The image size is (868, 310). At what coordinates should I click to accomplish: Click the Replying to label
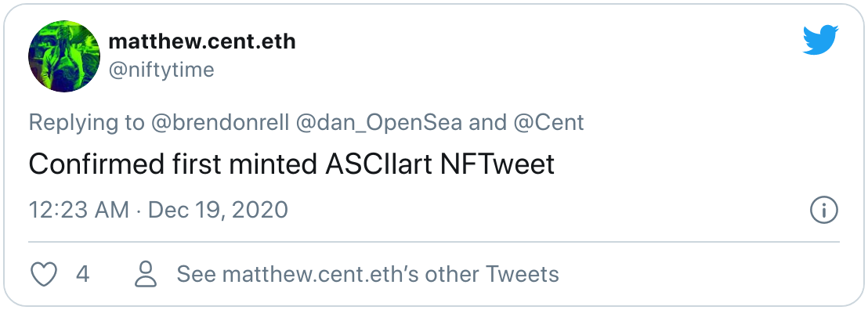[86, 122]
